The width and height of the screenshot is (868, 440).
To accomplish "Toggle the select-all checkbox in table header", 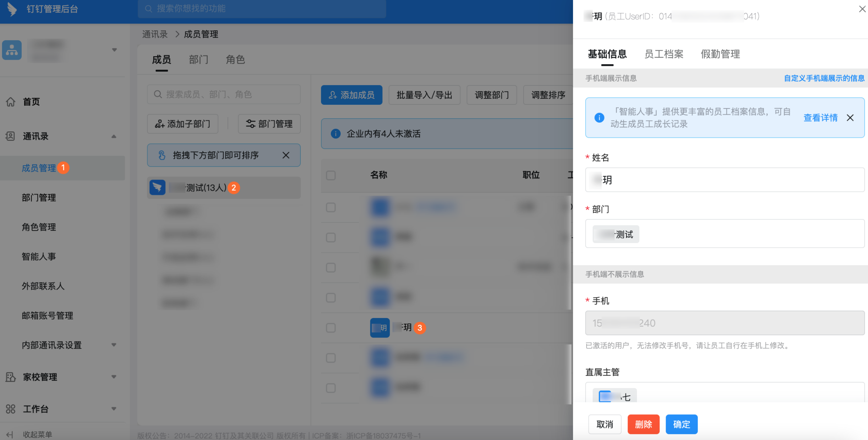I will coord(331,175).
